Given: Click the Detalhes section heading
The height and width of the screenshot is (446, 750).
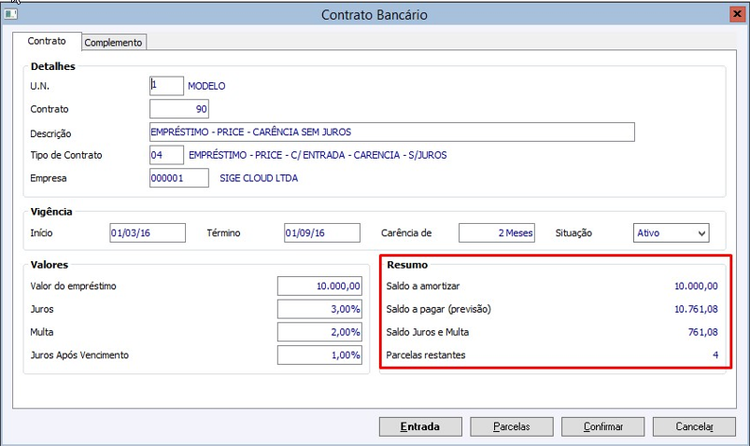Looking at the screenshot, I should pyautogui.click(x=53, y=67).
